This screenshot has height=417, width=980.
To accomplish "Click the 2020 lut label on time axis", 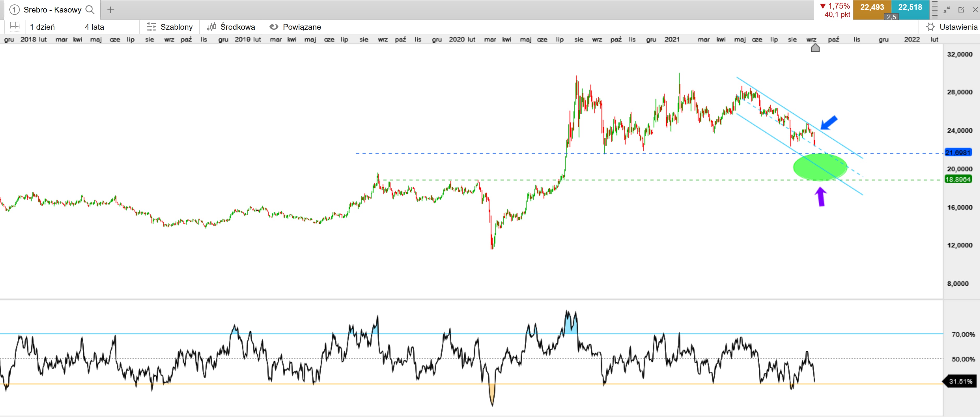I will 462,39.
